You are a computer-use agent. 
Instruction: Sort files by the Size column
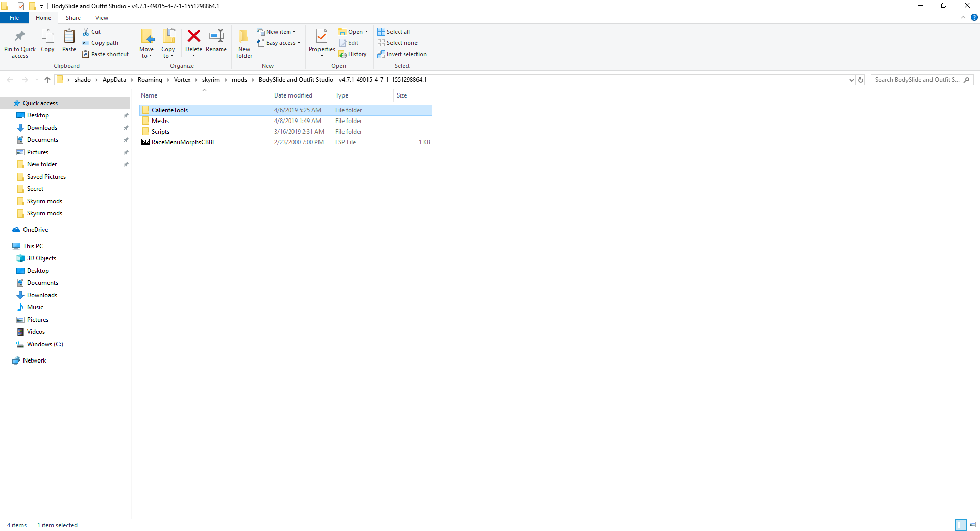413,95
